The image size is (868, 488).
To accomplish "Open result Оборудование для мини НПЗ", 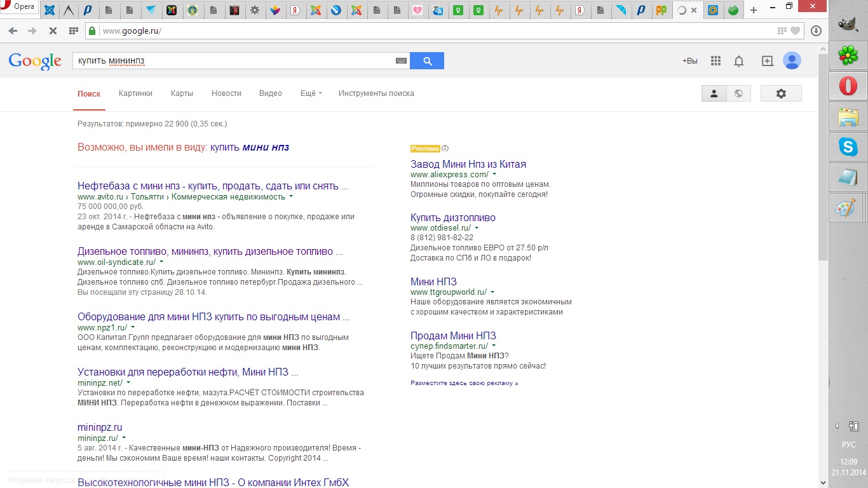I will (x=214, y=316).
